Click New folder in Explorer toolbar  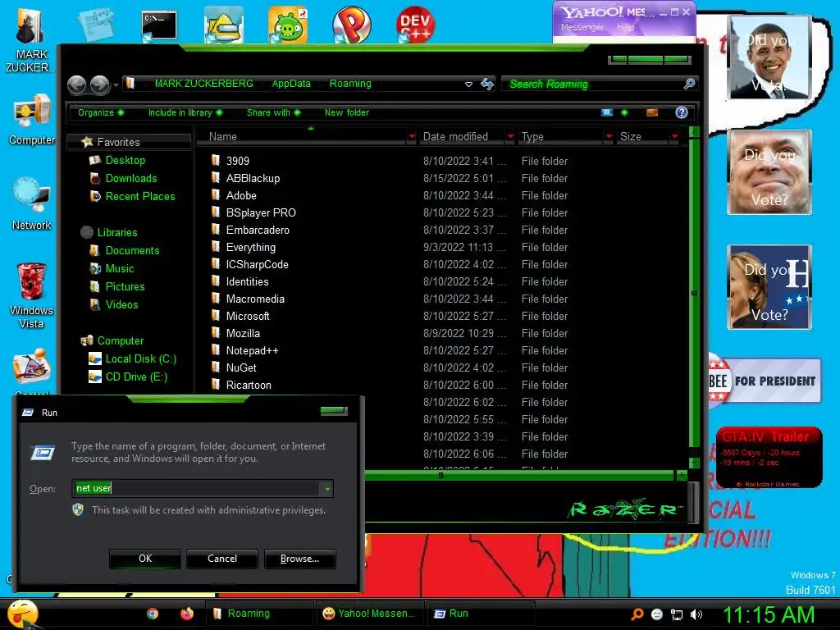pyautogui.click(x=347, y=112)
